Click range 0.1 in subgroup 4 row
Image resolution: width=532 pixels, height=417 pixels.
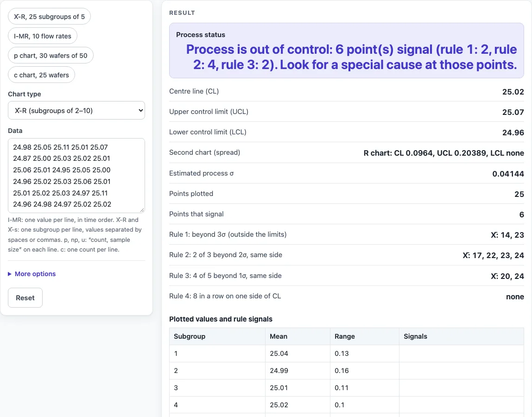tap(339, 405)
